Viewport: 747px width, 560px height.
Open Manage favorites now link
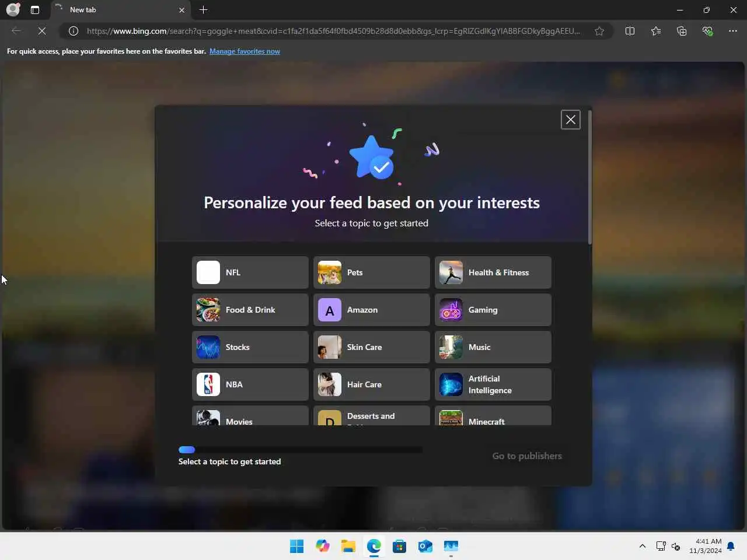(245, 51)
